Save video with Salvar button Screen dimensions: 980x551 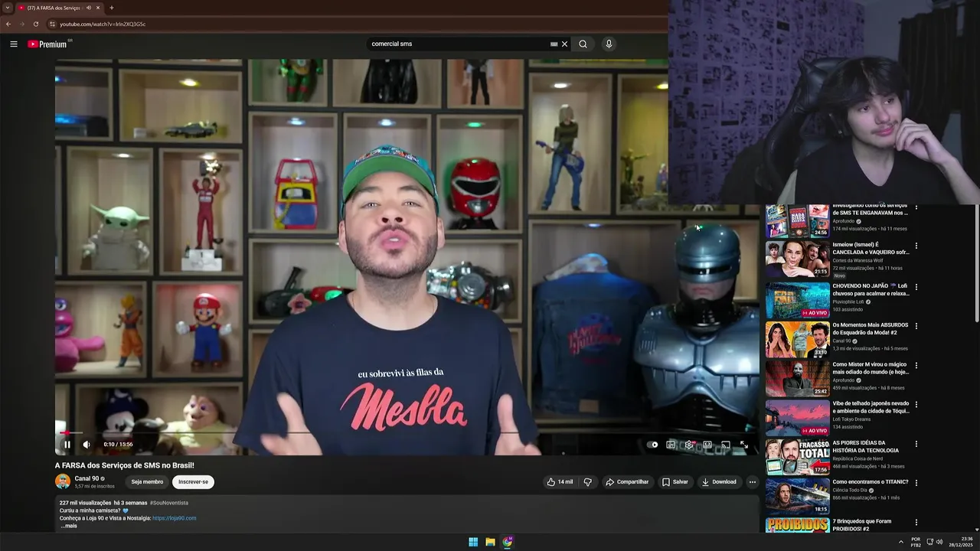click(675, 482)
